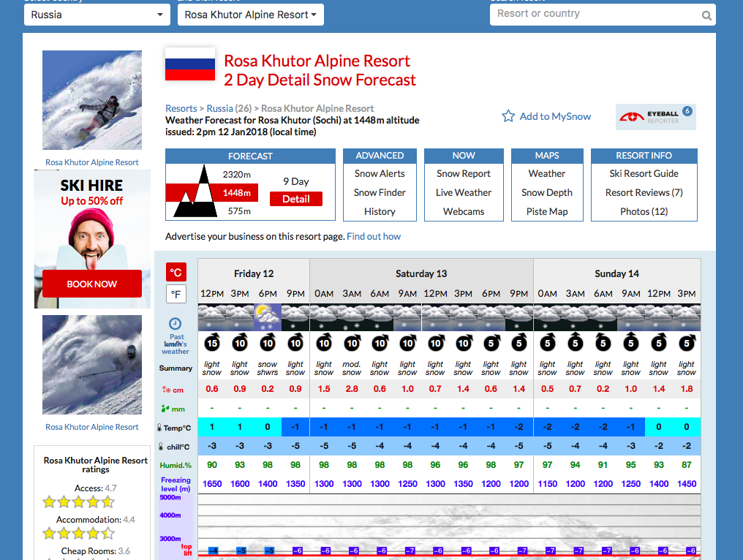Follow the Find out how link

pyautogui.click(x=374, y=237)
